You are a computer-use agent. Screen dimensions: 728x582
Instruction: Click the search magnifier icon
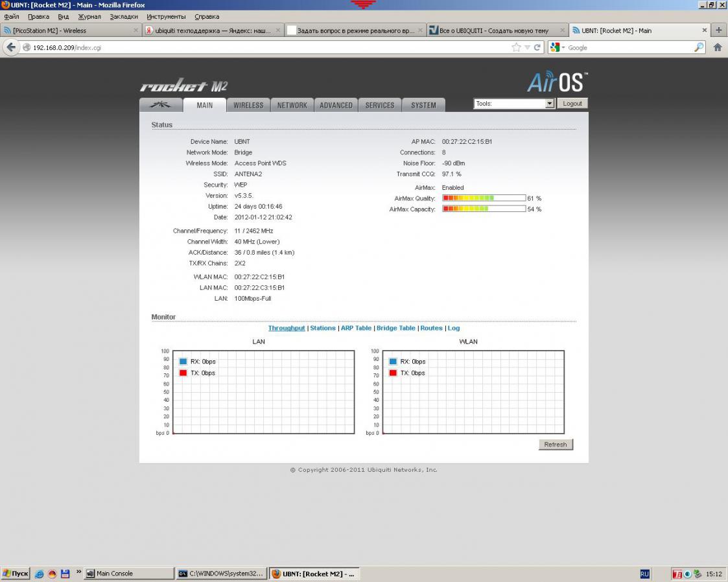click(x=699, y=47)
